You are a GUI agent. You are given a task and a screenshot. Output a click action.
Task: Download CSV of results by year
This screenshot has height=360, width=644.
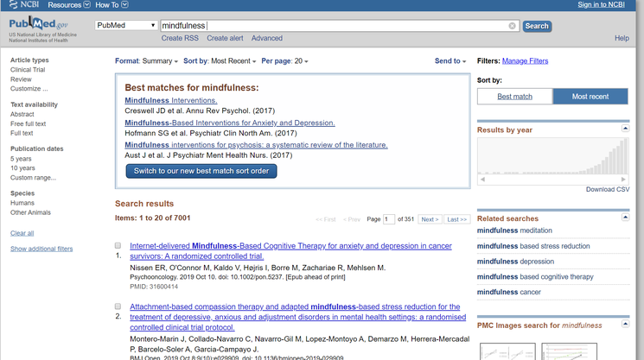point(608,189)
